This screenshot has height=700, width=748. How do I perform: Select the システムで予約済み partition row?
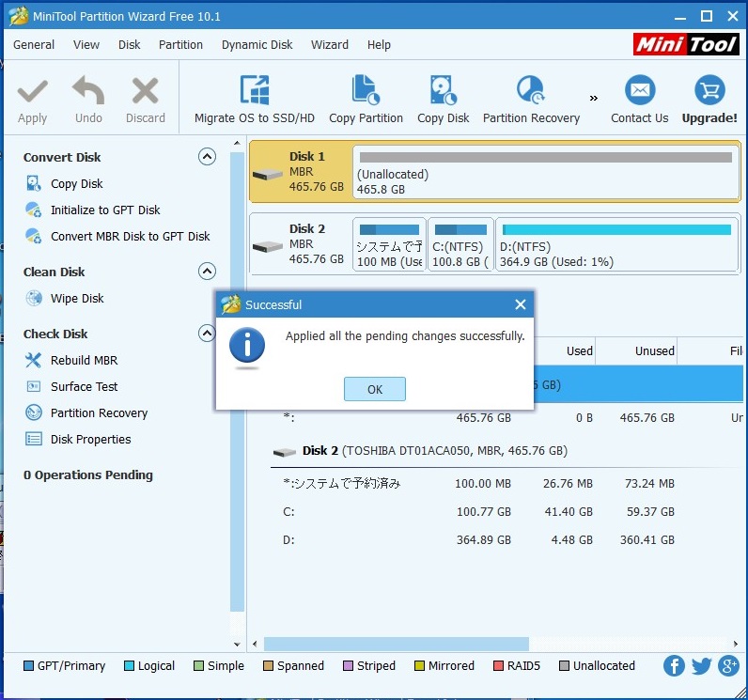tap(506, 484)
